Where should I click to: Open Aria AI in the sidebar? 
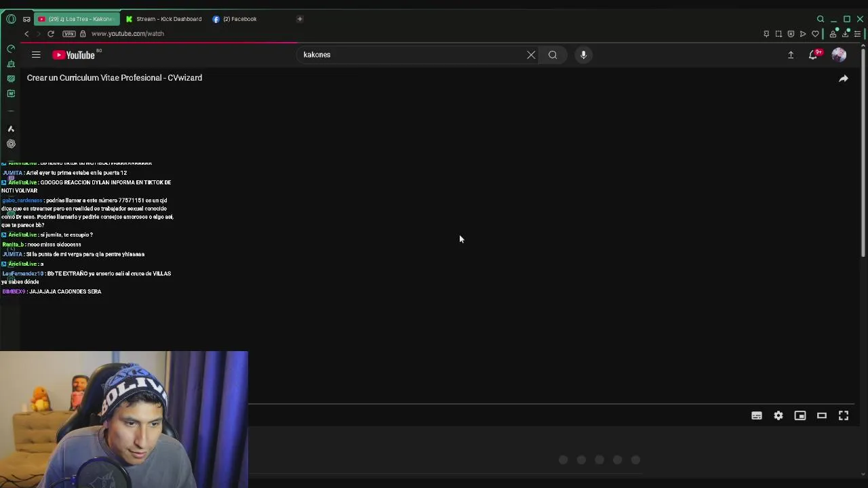click(x=11, y=129)
